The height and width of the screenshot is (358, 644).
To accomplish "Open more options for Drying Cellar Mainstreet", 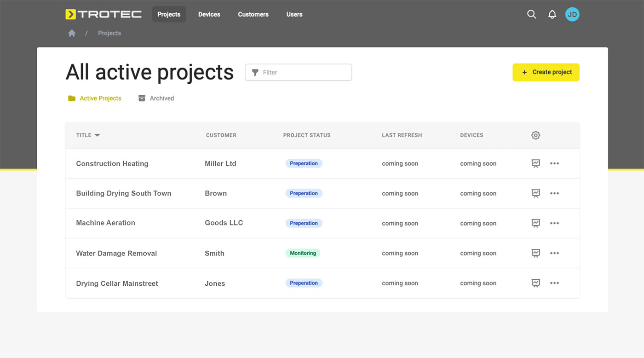I will pyautogui.click(x=554, y=283).
